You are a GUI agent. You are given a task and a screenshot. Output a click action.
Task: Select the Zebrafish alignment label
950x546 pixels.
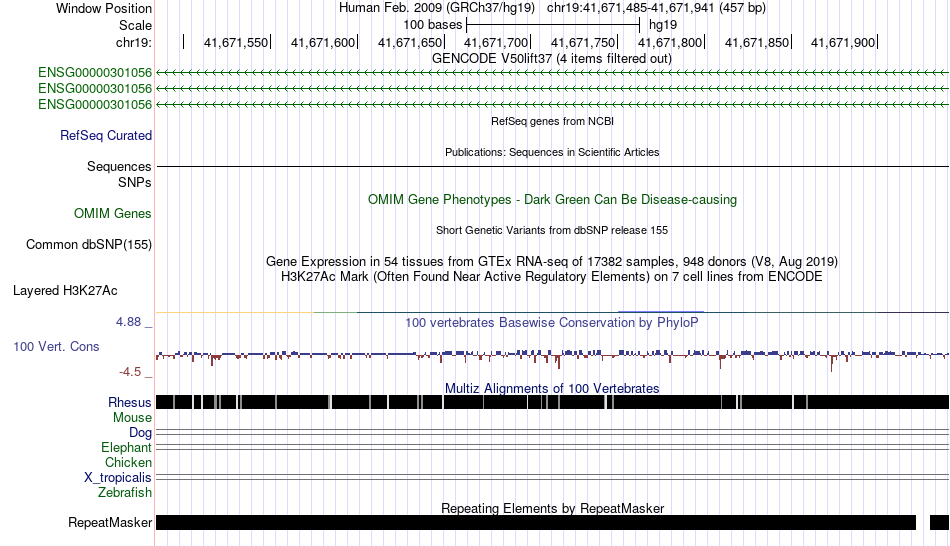tap(125, 493)
